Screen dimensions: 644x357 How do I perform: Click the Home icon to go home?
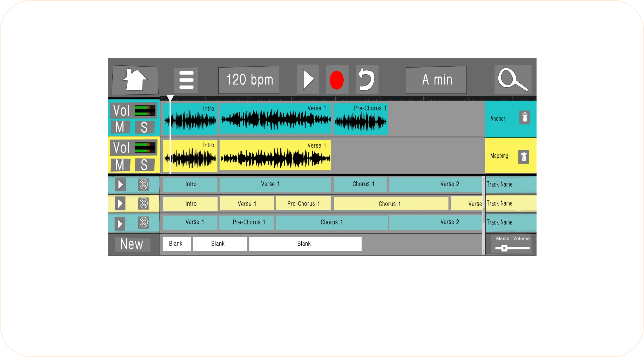pyautogui.click(x=136, y=80)
